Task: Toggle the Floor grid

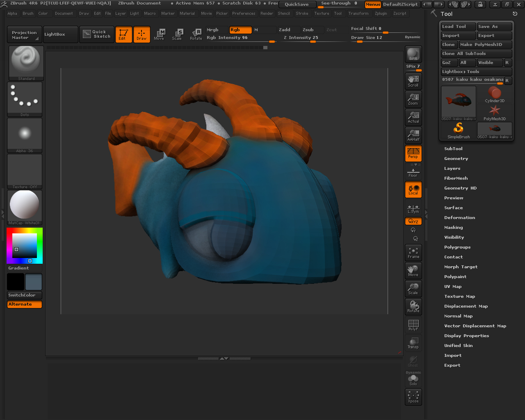Action: pos(413,172)
